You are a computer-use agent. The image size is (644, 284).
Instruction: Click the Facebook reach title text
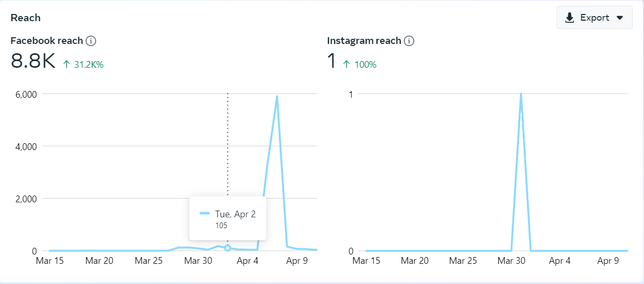pyautogui.click(x=46, y=41)
